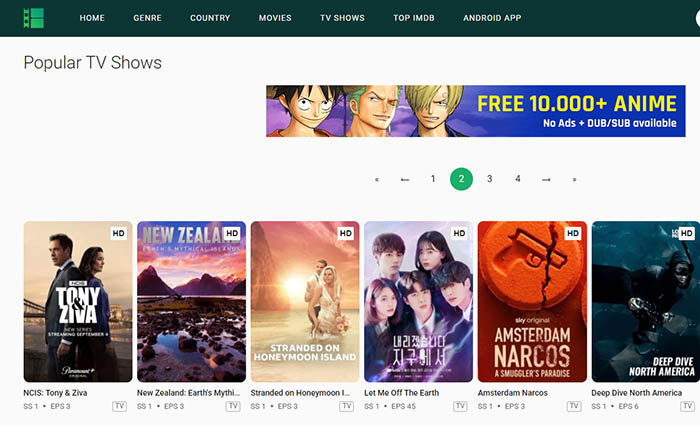Open the Android App page
This screenshot has width=700, height=425.
[x=492, y=18]
